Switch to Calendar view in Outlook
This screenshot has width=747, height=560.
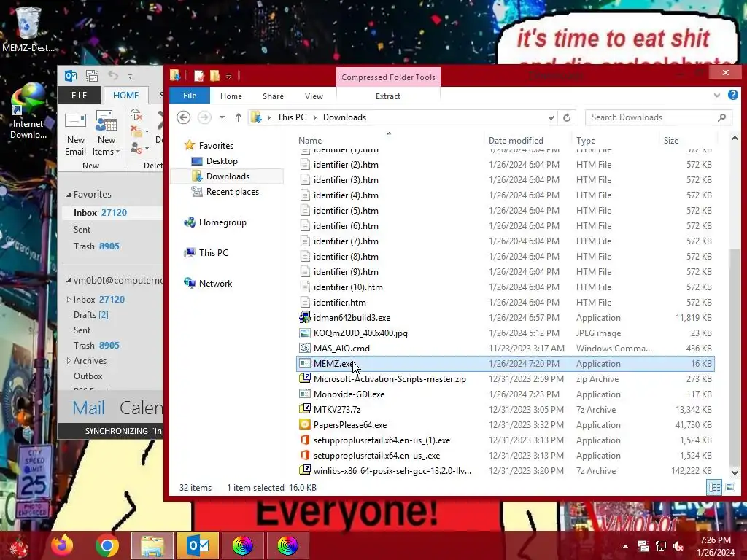[141, 408]
